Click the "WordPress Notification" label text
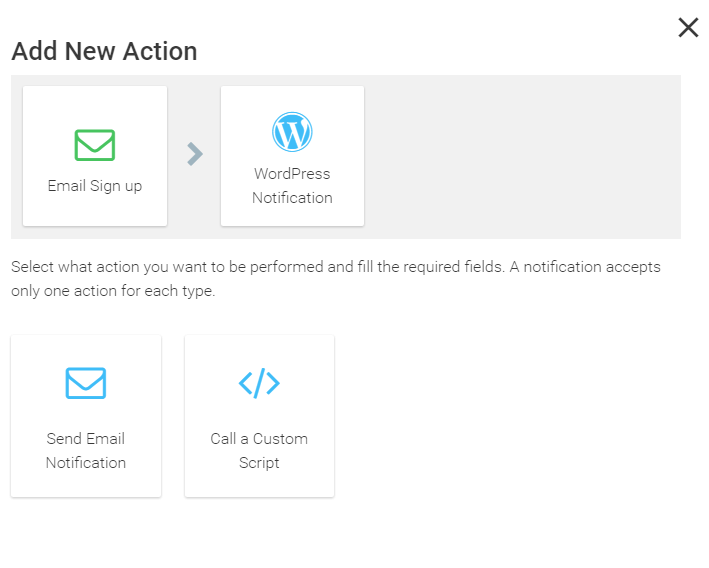The width and height of the screenshot is (709, 568). 292,186
